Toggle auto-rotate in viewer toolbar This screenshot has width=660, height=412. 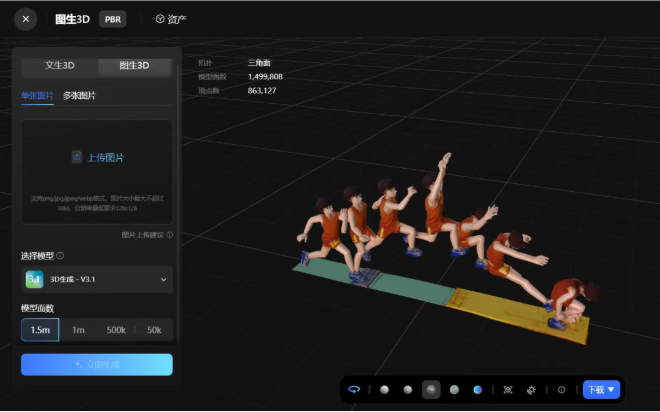(x=354, y=390)
